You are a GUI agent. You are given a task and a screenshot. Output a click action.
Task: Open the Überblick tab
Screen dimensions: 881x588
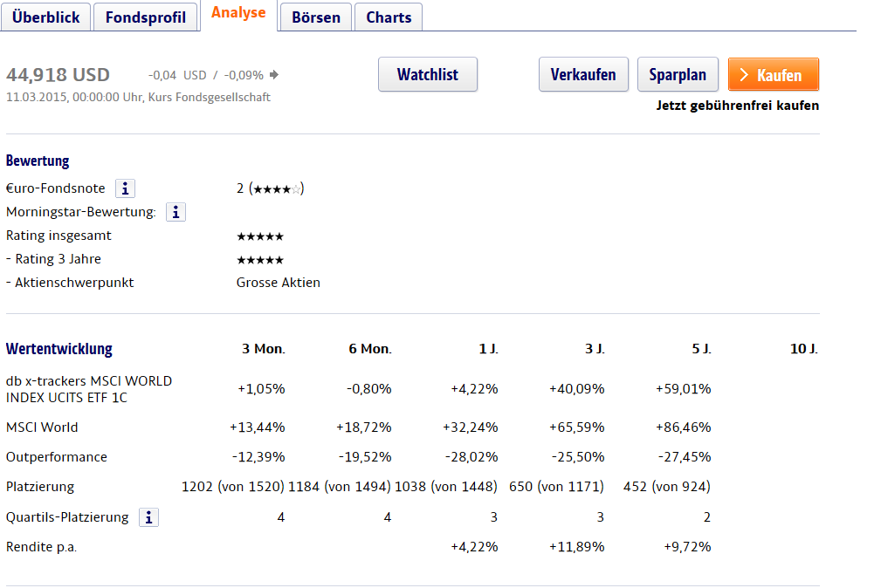[46, 17]
